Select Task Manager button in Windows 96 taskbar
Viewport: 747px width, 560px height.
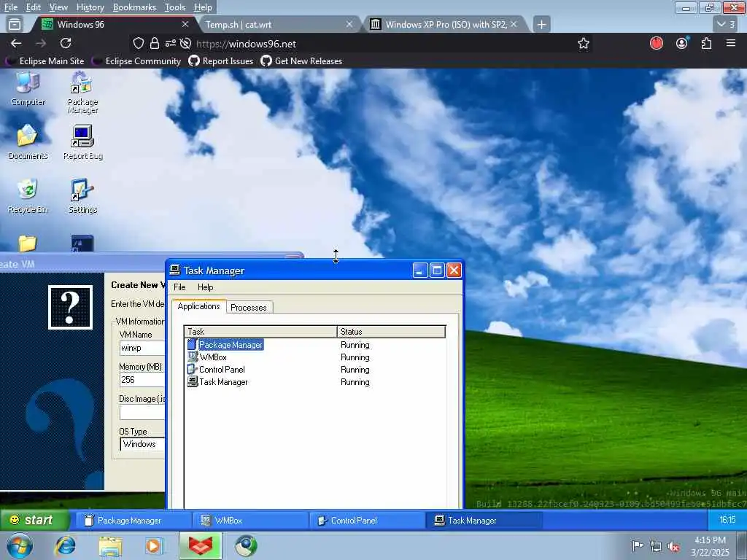click(484, 521)
